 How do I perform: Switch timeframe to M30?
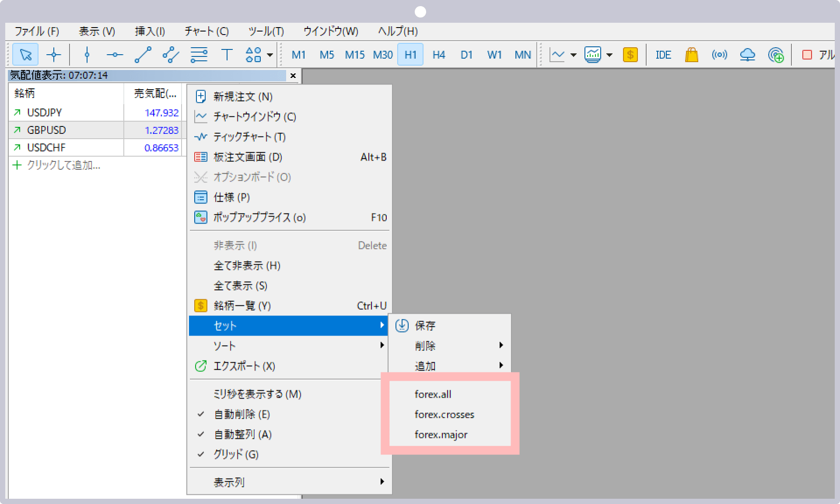383,55
